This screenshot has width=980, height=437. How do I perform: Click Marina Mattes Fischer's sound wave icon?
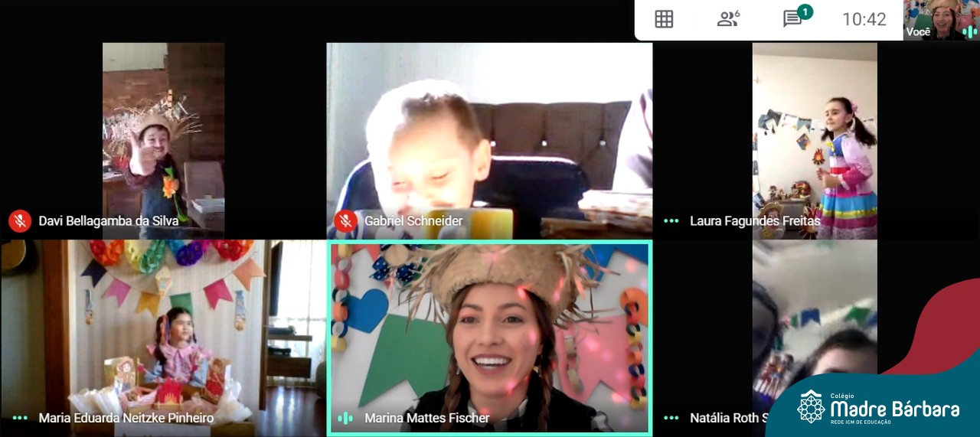click(345, 418)
